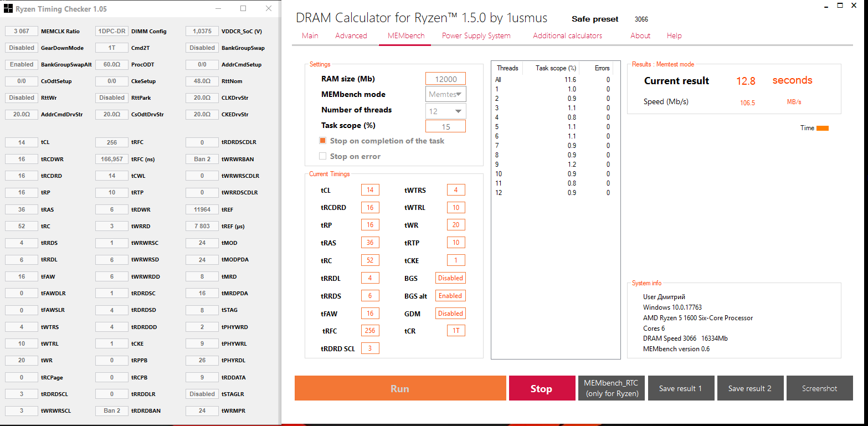Focus the RAM size (Mb) input field
The image size is (868, 426).
point(445,79)
